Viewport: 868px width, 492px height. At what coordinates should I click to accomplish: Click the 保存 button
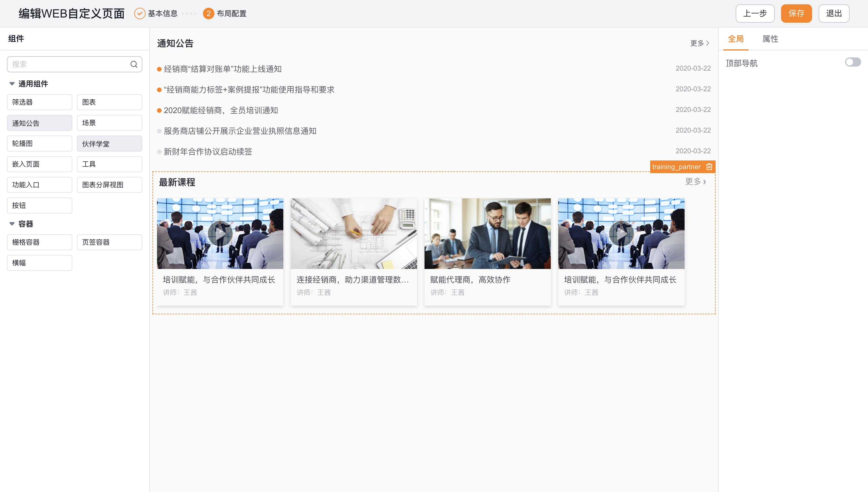(x=796, y=13)
